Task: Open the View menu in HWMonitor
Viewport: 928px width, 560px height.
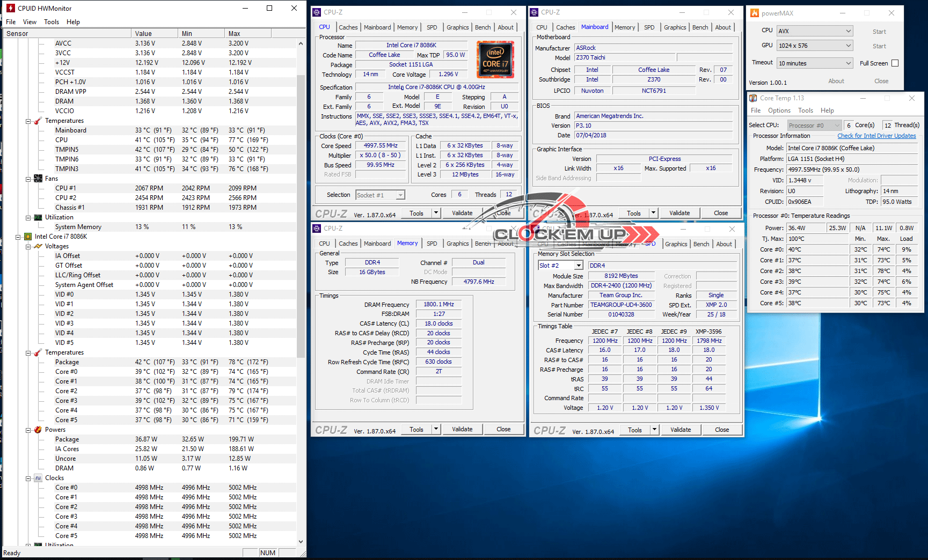Action: coord(30,22)
